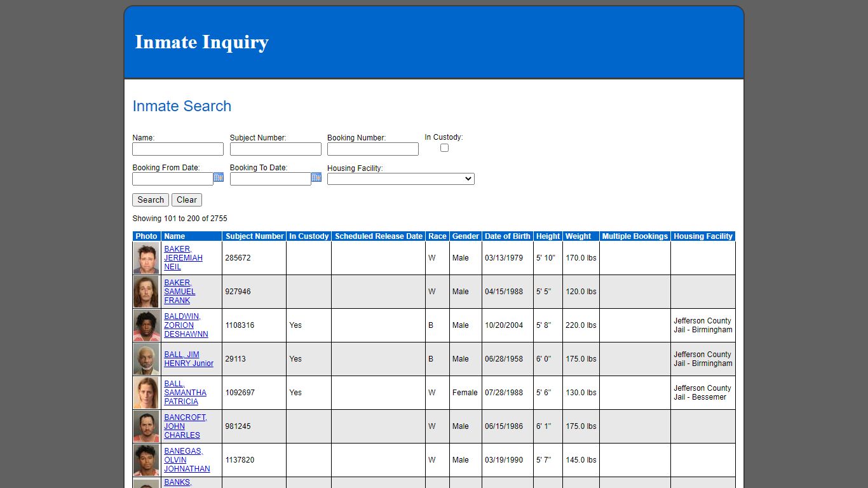Image resolution: width=868 pixels, height=488 pixels.
Task: Toggle the In Custody checkbox
Action: 444,147
